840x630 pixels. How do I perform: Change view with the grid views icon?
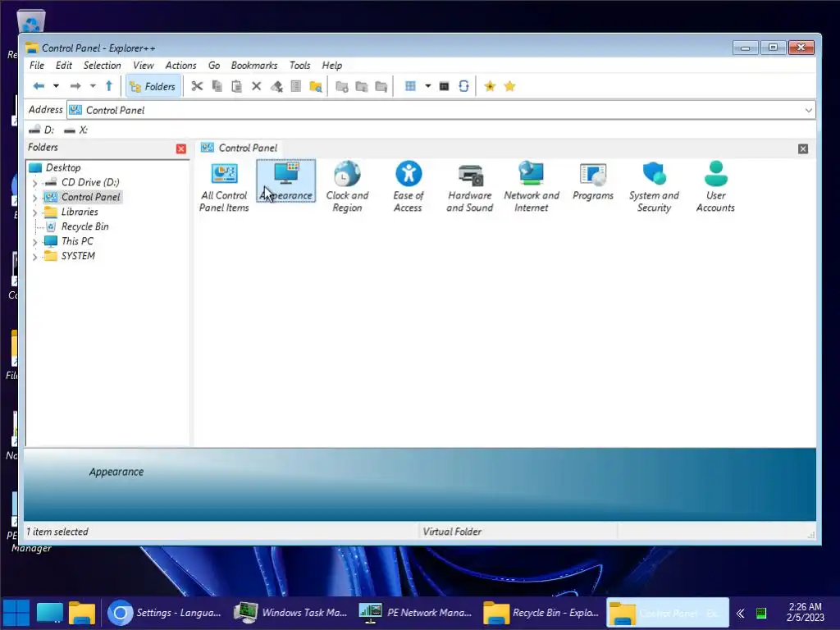[410, 86]
